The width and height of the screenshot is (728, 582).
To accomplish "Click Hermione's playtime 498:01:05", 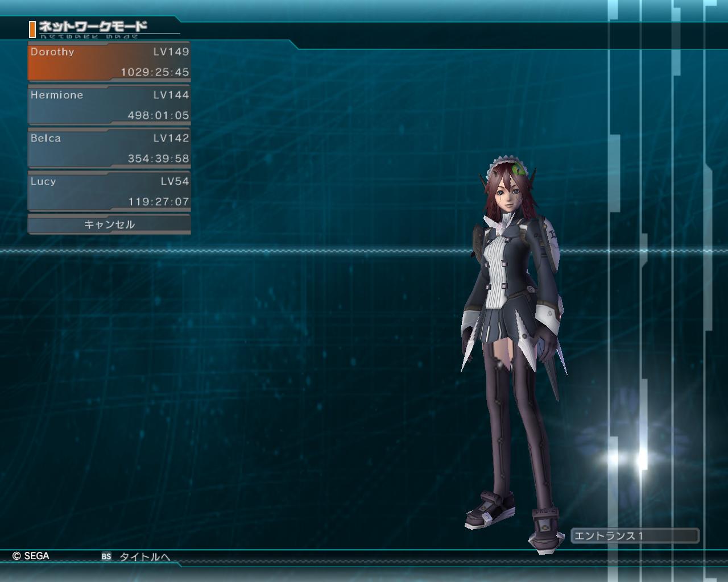I will (158, 115).
